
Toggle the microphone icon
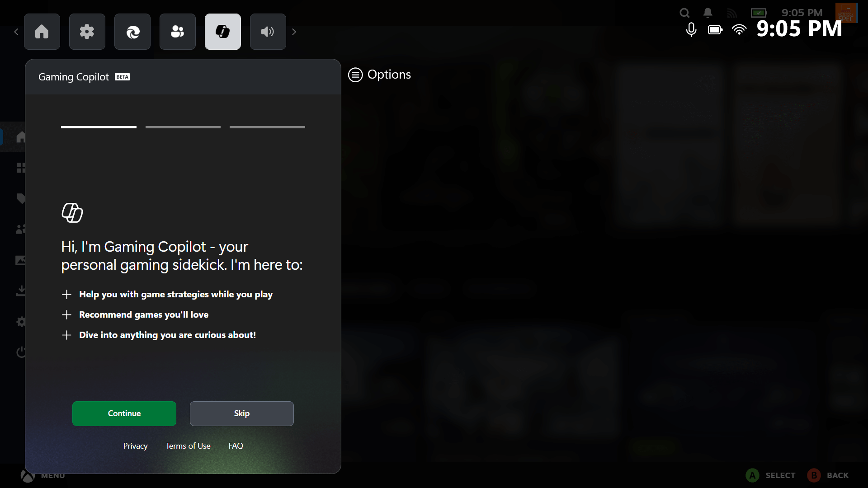691,30
